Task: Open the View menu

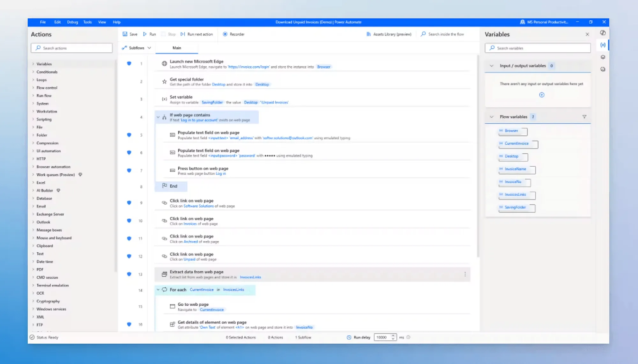Action: point(102,22)
